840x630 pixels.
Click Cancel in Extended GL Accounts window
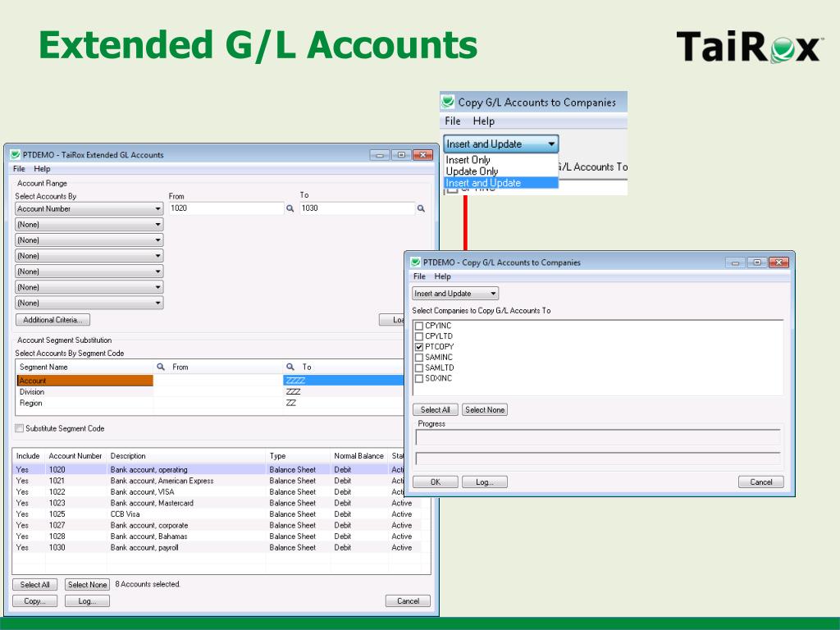(409, 601)
